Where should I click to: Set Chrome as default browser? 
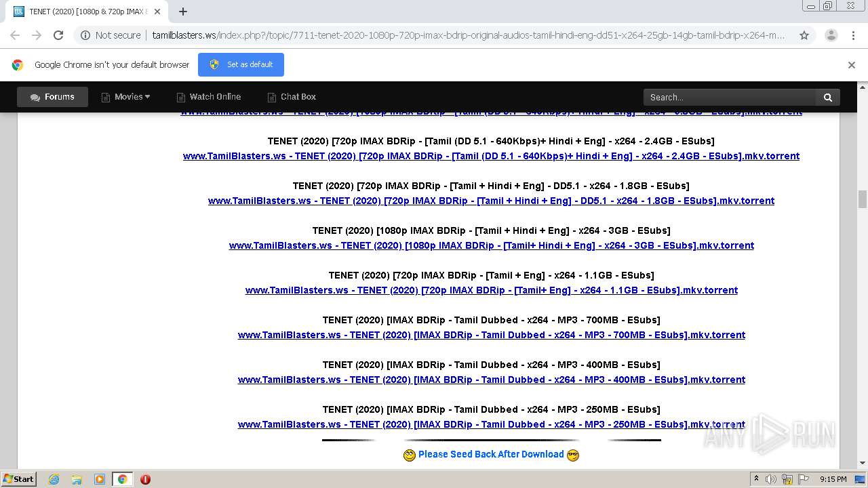(x=241, y=64)
